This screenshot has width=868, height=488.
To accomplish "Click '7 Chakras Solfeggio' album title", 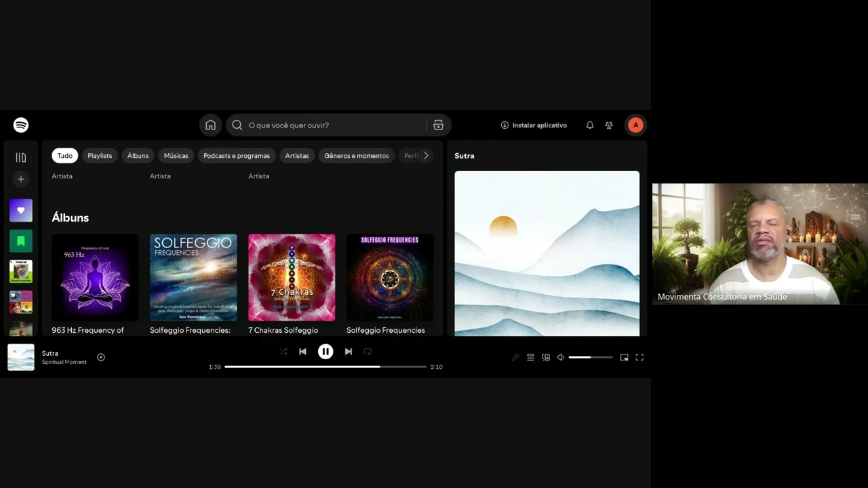I will point(283,330).
